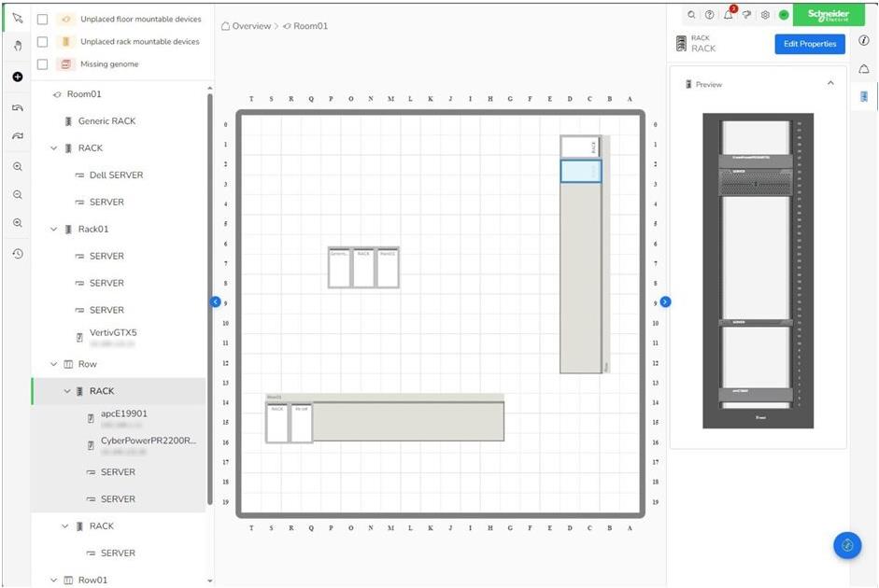Open the help question mark icon

click(x=710, y=15)
